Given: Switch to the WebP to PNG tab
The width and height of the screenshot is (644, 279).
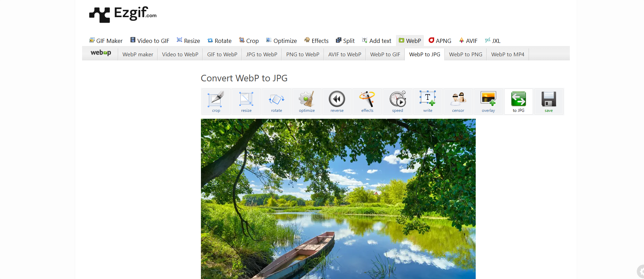Looking at the screenshot, I should 466,55.
